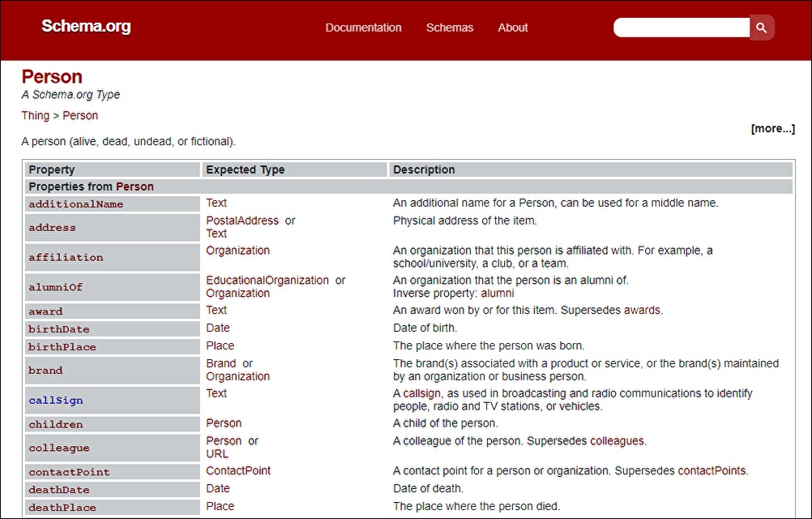
Task: Click the magnifier search button
Action: point(762,28)
